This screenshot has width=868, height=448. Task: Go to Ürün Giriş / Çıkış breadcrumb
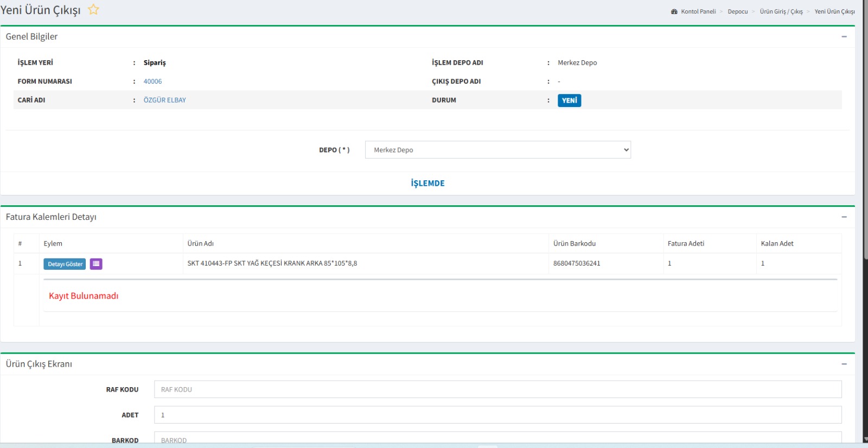coord(781,11)
